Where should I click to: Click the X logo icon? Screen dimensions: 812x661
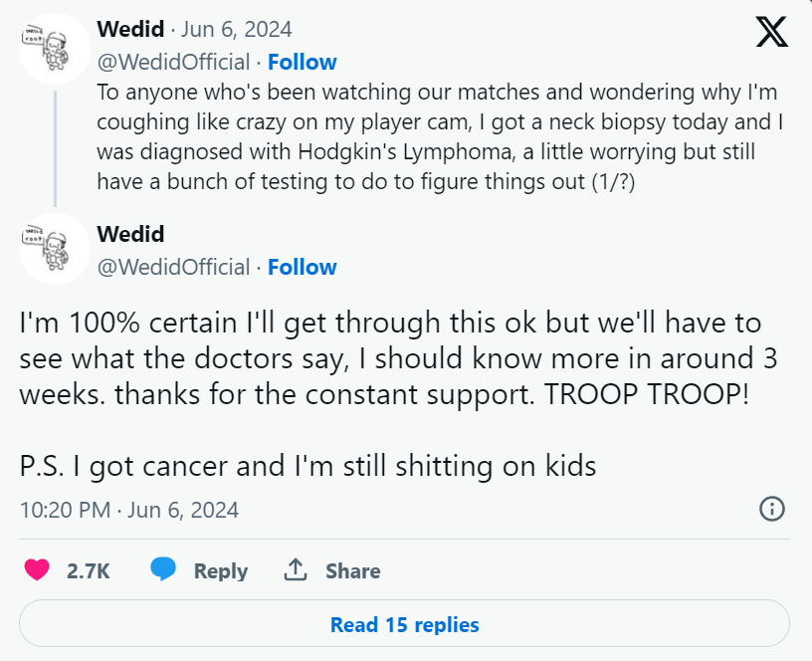771,32
